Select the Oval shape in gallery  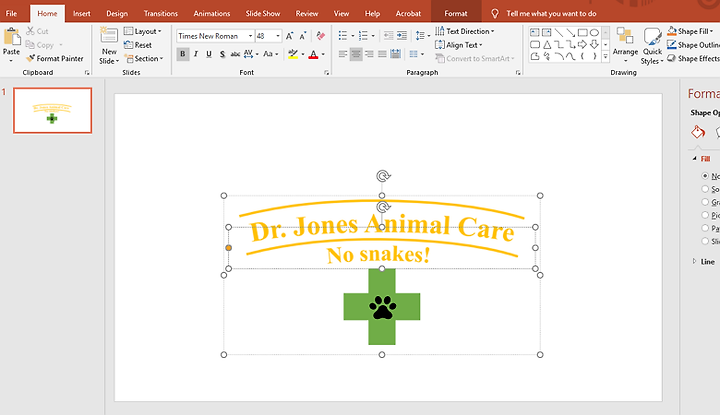[x=594, y=33]
